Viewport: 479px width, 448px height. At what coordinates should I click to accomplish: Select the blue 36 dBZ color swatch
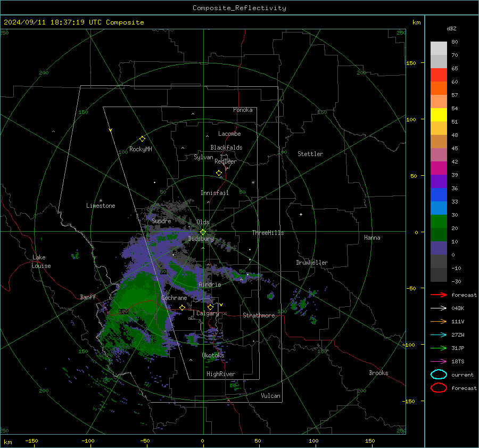[439, 195]
